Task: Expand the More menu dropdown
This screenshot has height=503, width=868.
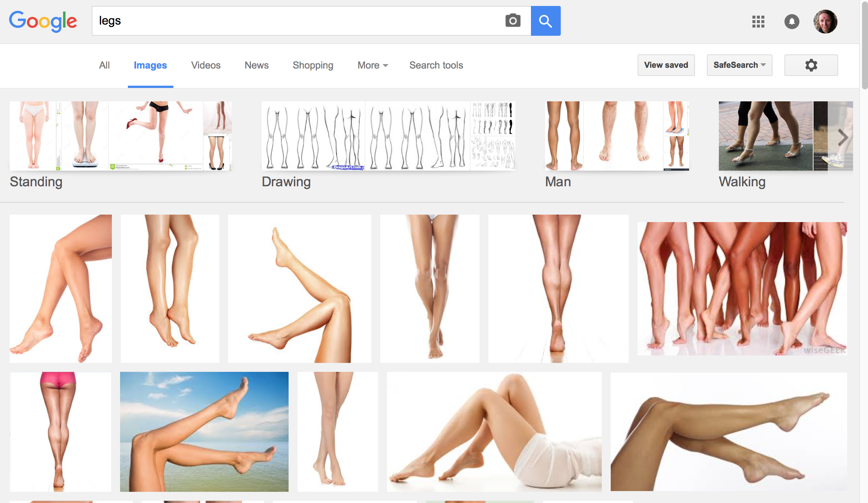Action: point(372,65)
